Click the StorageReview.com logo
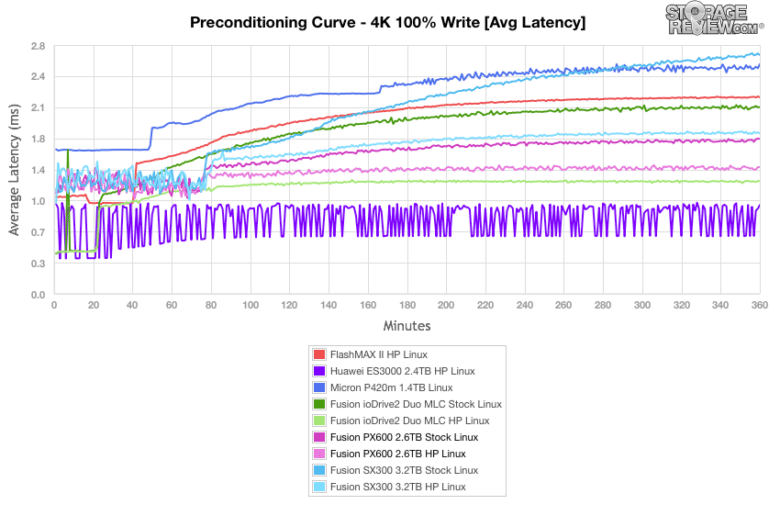 [714, 19]
